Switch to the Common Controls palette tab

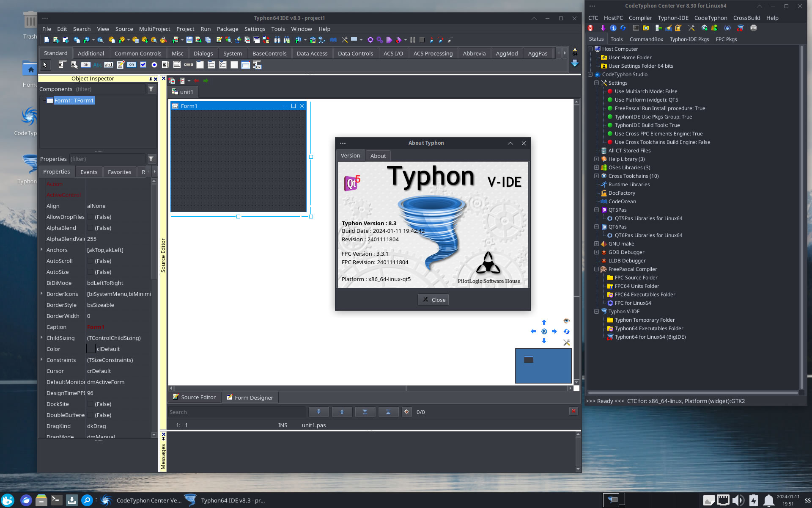pos(138,53)
